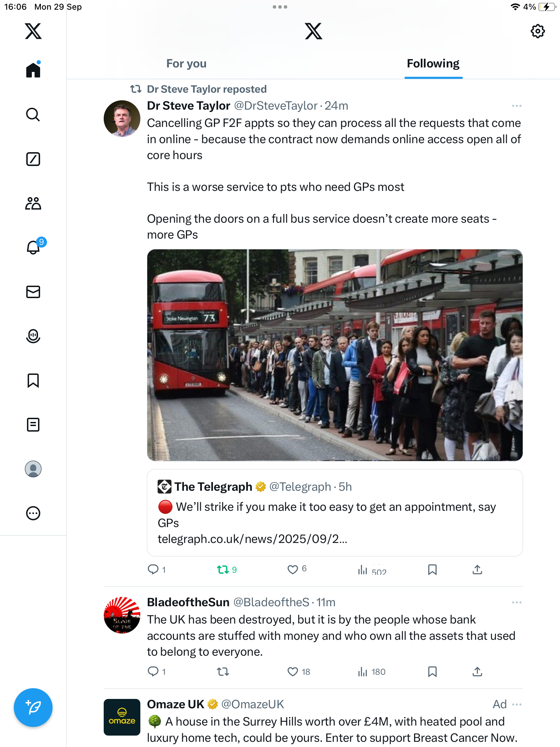The height and width of the screenshot is (747, 560).
Task: Compose a new post button
Action: point(33,707)
